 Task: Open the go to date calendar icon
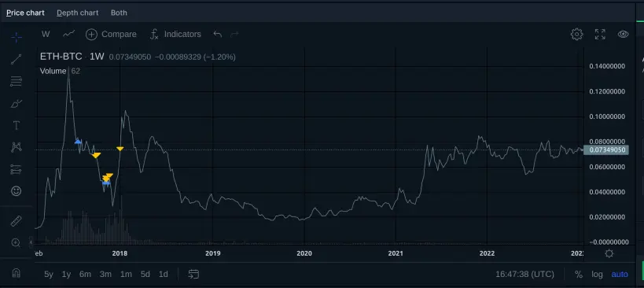click(193, 274)
